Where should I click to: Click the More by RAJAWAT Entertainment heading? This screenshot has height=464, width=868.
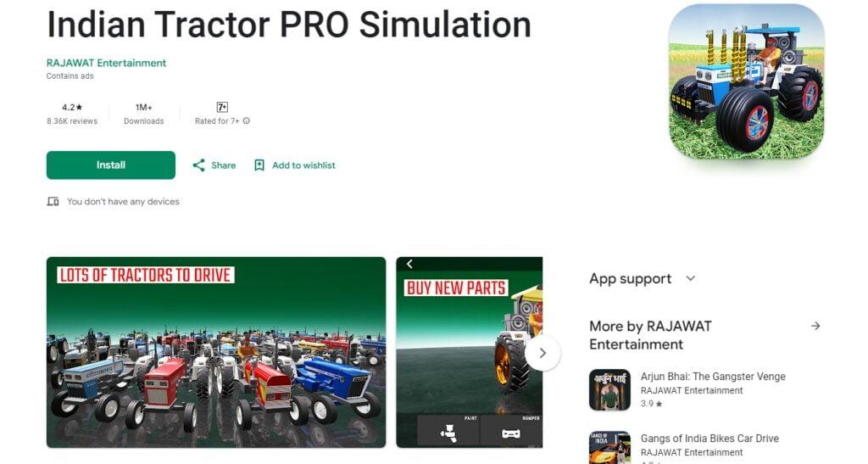click(x=650, y=335)
